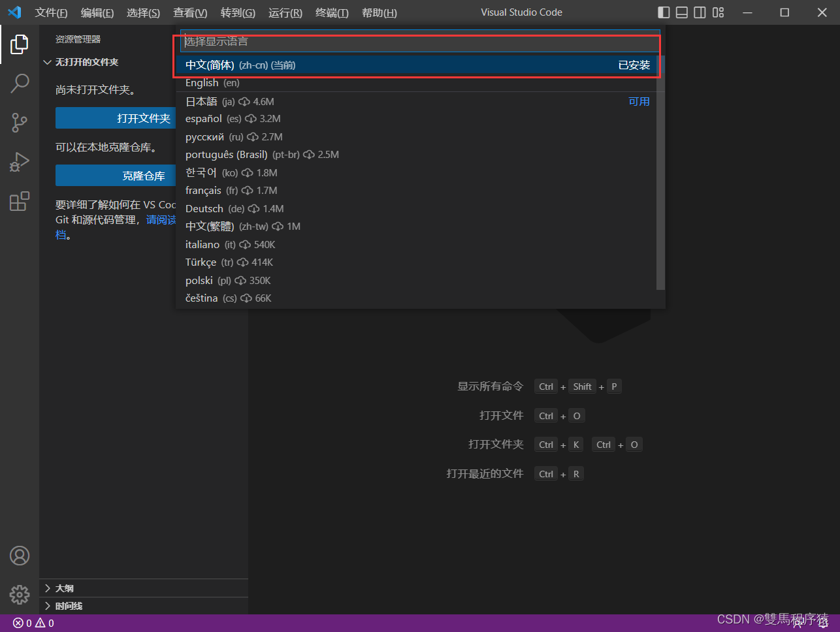Open the 编辑(E) menu

pyautogui.click(x=97, y=12)
